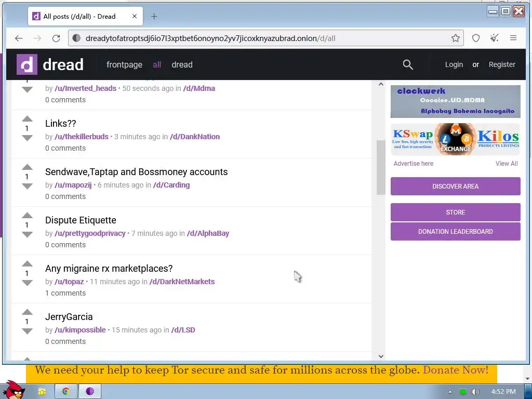
Task: Upvote the "Links??" post
Action: point(27,119)
